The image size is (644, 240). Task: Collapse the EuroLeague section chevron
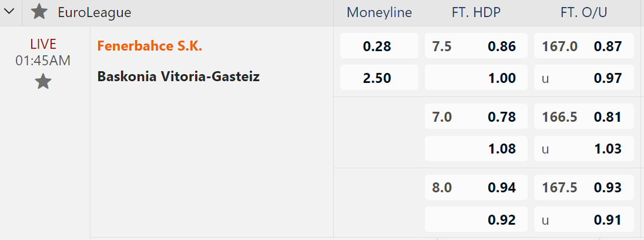point(9,12)
